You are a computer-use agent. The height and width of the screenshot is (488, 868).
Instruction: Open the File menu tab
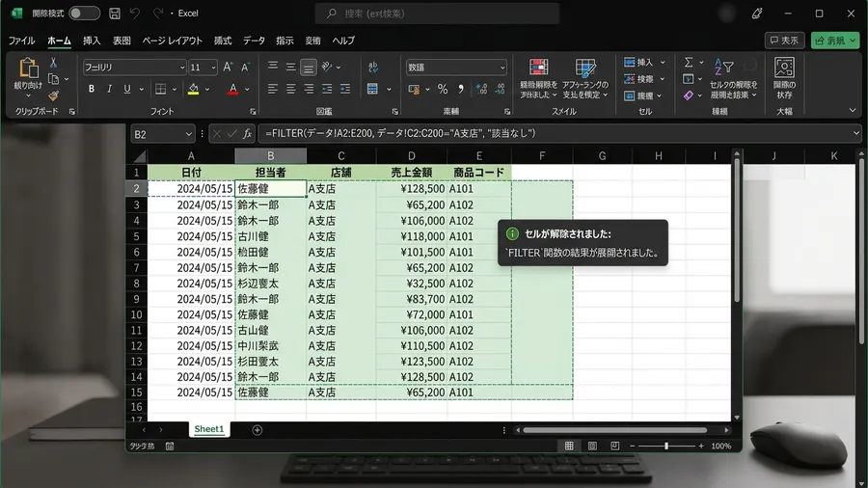pyautogui.click(x=21, y=41)
